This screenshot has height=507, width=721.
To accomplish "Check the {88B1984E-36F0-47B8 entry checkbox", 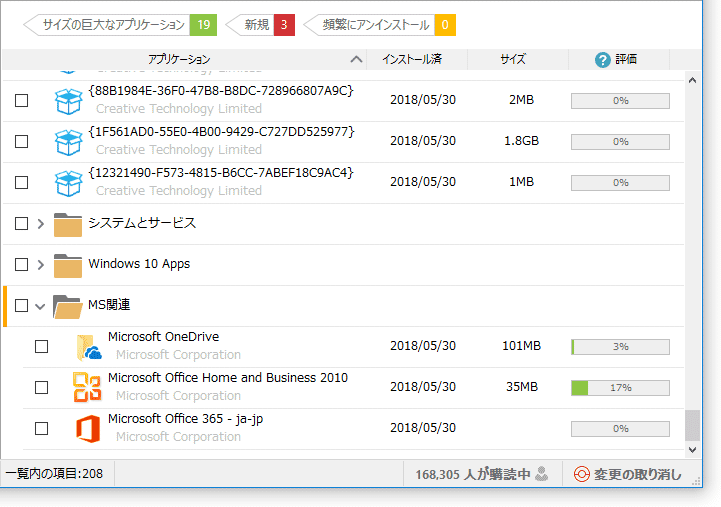I will tap(22, 101).
